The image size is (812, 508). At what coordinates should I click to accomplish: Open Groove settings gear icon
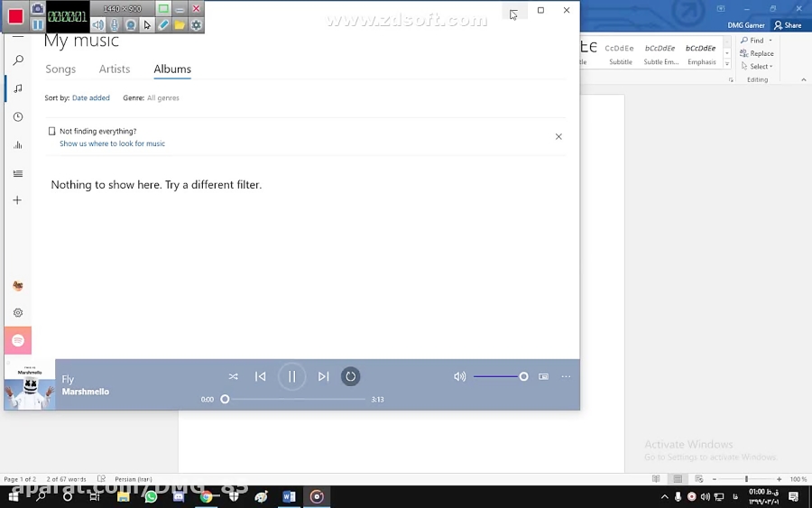click(x=18, y=313)
